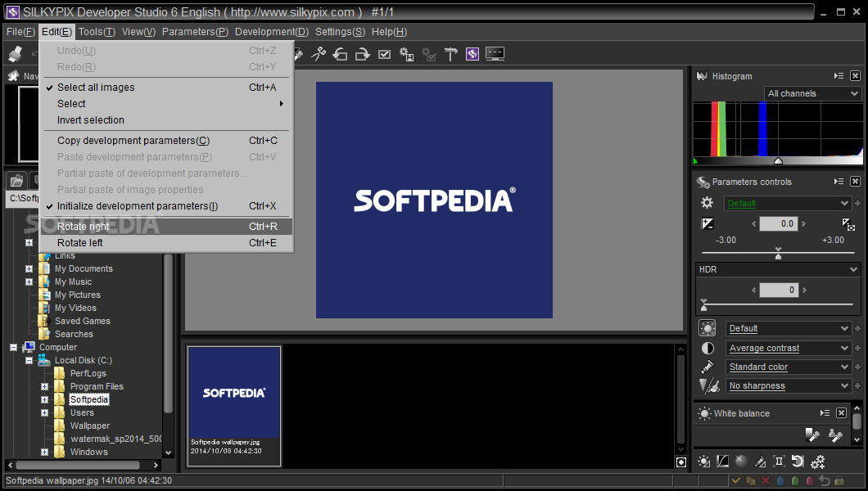Toggle the green tag mark in status bar
The height and width of the screenshot is (491, 868).
point(795,480)
